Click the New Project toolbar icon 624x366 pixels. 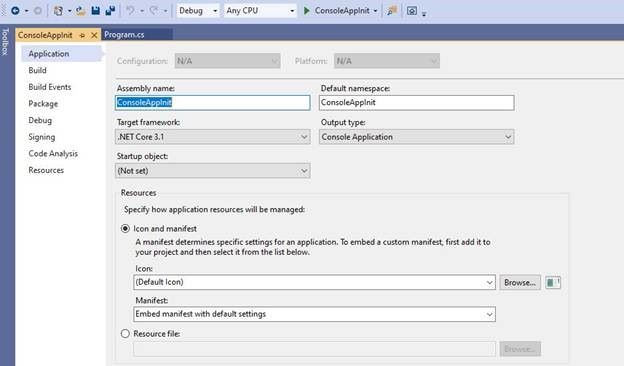tap(58, 11)
